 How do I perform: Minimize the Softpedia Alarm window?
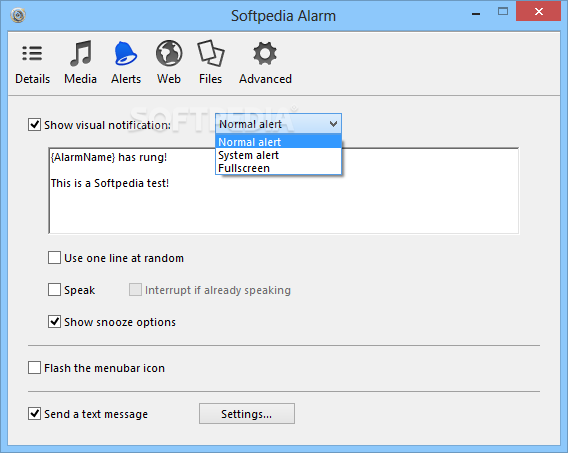point(476,13)
